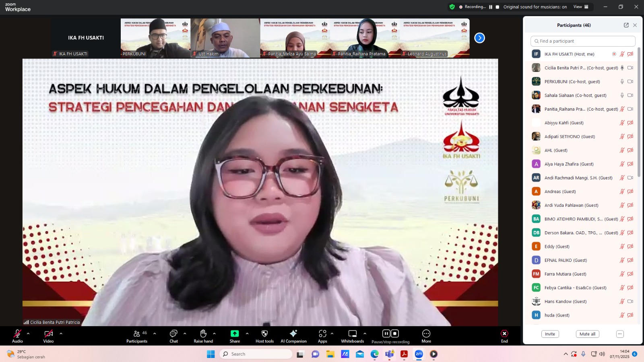Expand the video options arrow
This screenshot has width=644, height=362.
pyautogui.click(x=61, y=333)
